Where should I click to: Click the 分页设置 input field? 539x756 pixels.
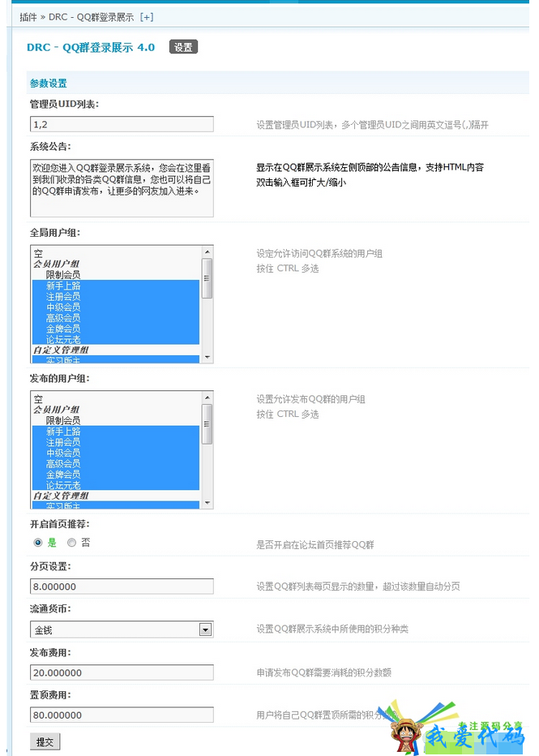[x=122, y=586]
